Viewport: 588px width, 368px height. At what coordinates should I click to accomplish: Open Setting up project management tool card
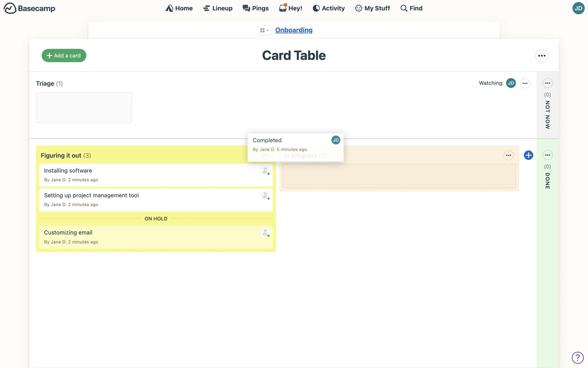(91, 195)
